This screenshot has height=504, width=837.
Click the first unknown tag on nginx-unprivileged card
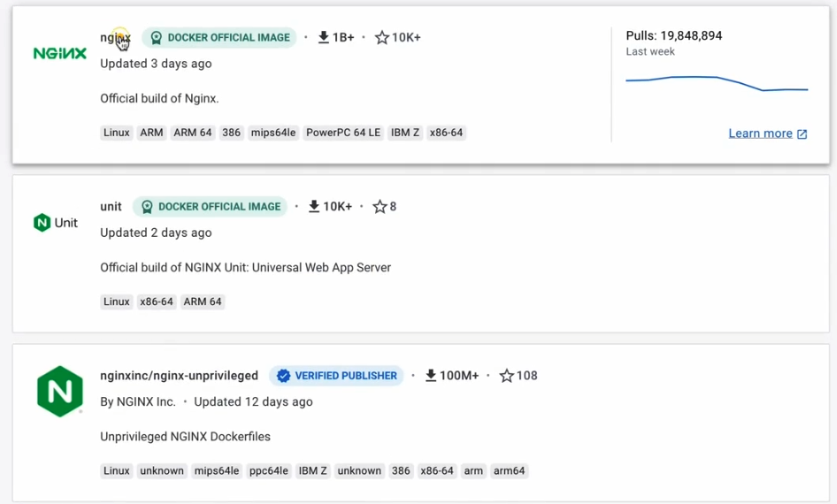click(162, 470)
